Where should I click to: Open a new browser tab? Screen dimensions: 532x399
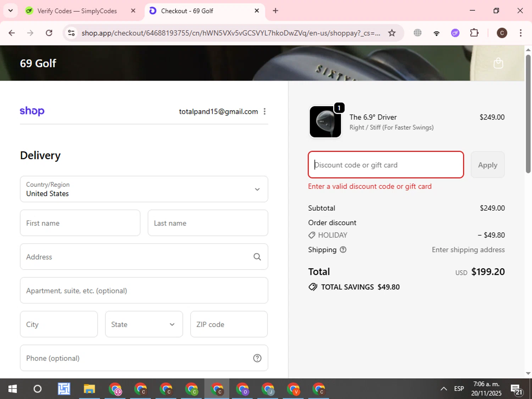point(275,11)
